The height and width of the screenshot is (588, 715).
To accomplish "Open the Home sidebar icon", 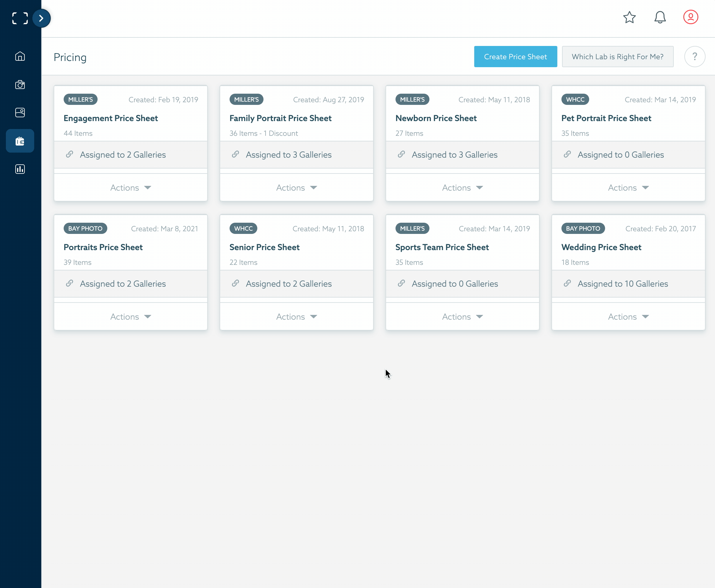I will (x=20, y=56).
